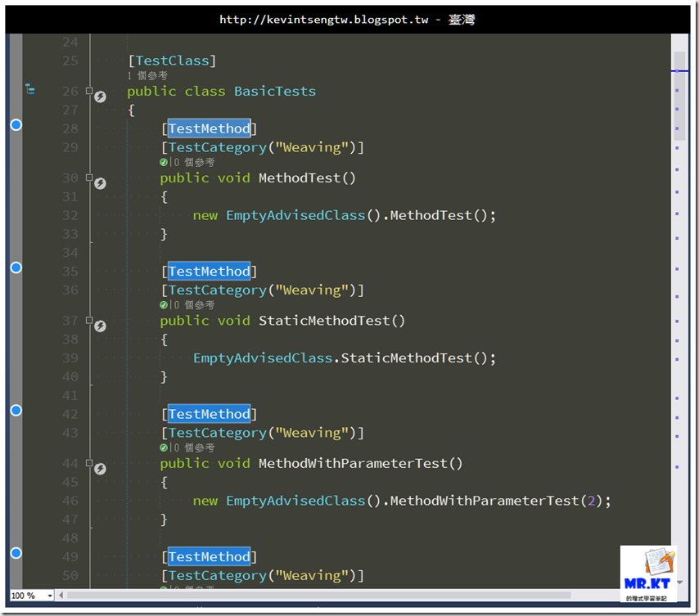Collapse the MethodTest method at line 30

click(89, 178)
